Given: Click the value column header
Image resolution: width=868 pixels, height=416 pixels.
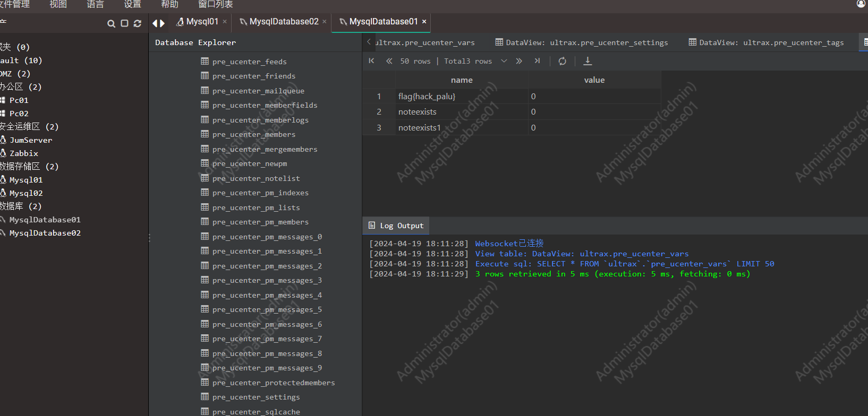Looking at the screenshot, I should (594, 80).
